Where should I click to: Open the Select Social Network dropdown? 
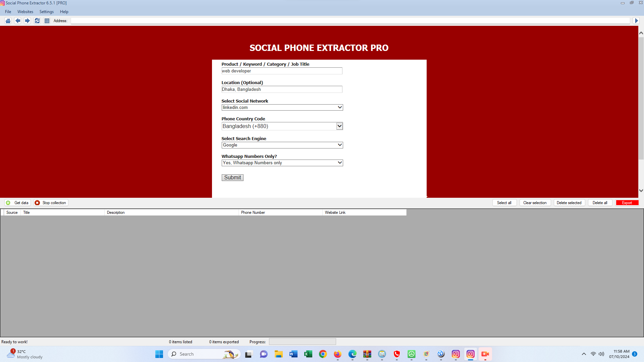282,108
